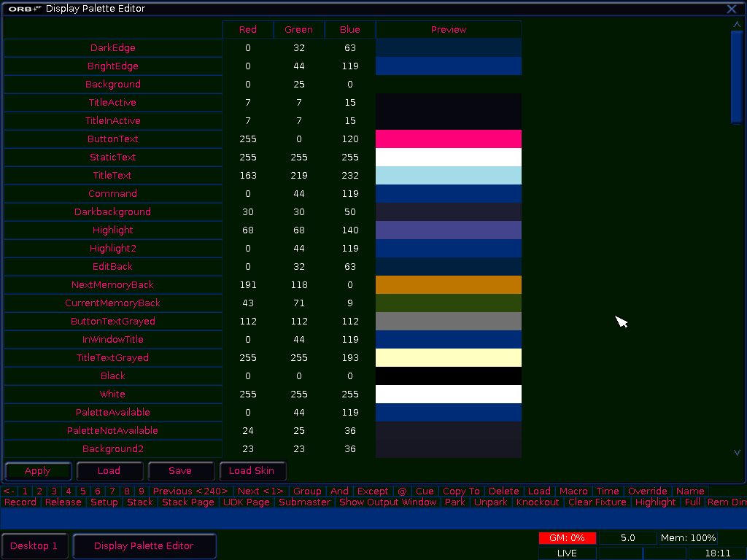
Task: Click the NextMemoryBack orange preview swatch
Action: 449,285
